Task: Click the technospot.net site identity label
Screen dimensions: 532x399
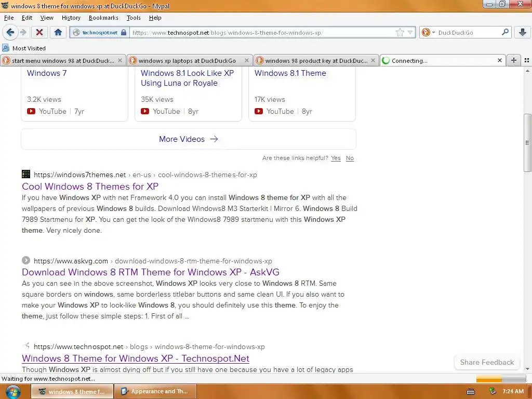Action: pyautogui.click(x=100, y=33)
